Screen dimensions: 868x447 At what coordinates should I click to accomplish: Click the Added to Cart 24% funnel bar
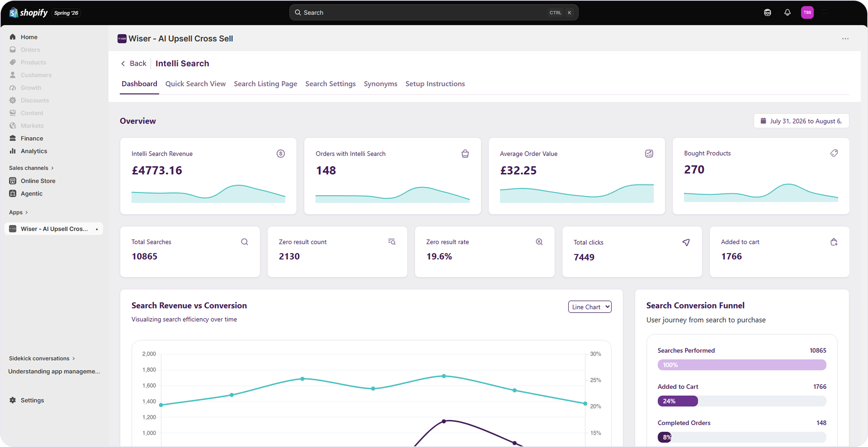(x=678, y=401)
